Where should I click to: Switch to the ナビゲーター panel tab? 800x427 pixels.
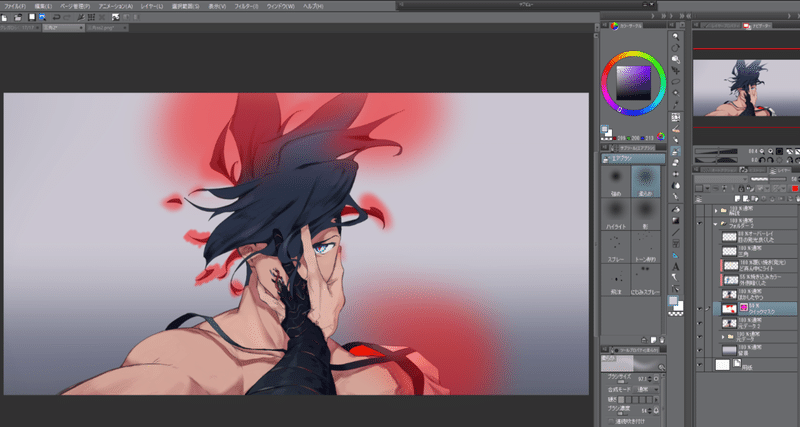[758, 26]
